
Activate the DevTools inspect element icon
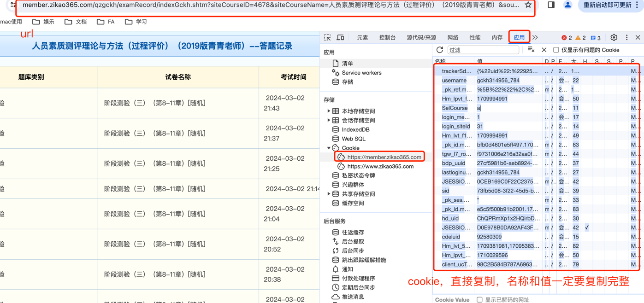327,38
